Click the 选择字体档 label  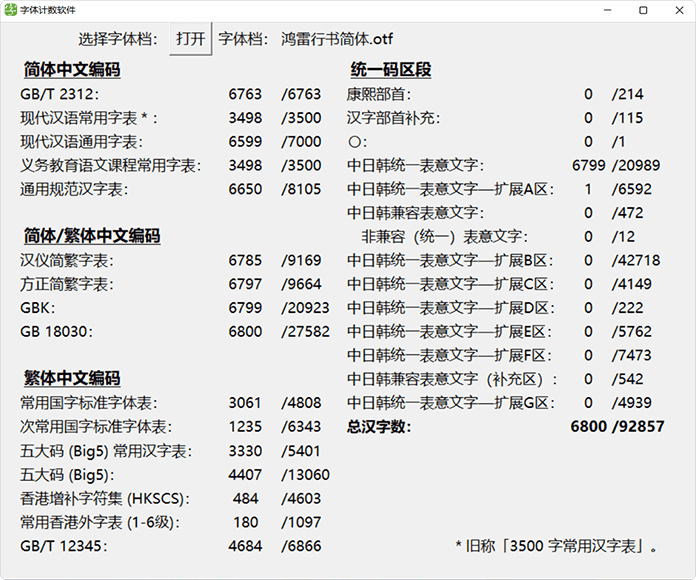pyautogui.click(x=120, y=40)
